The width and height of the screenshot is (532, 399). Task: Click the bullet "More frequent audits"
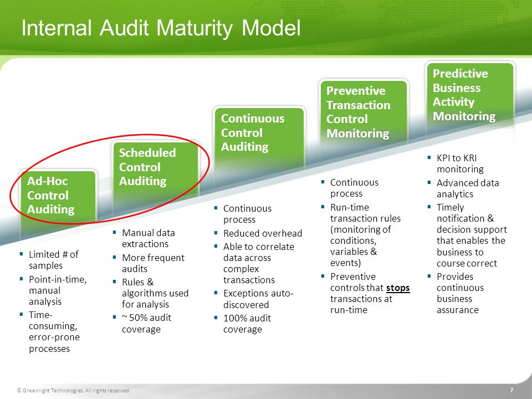click(153, 263)
